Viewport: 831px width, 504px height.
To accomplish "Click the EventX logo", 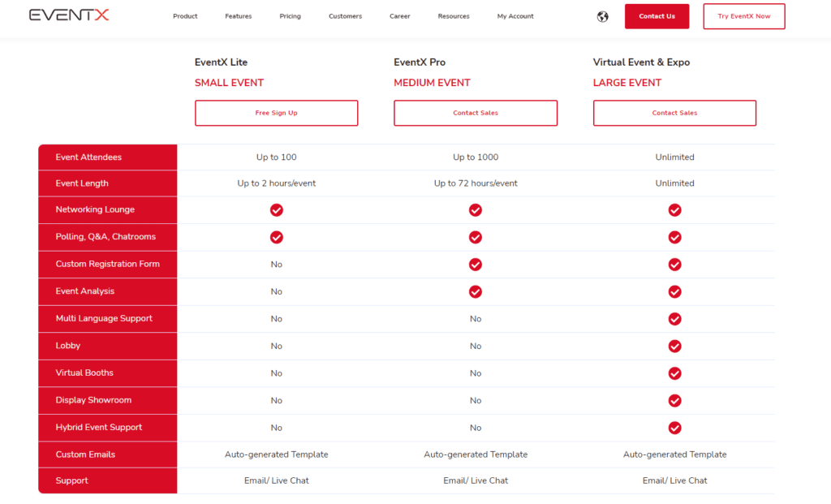I will [69, 14].
